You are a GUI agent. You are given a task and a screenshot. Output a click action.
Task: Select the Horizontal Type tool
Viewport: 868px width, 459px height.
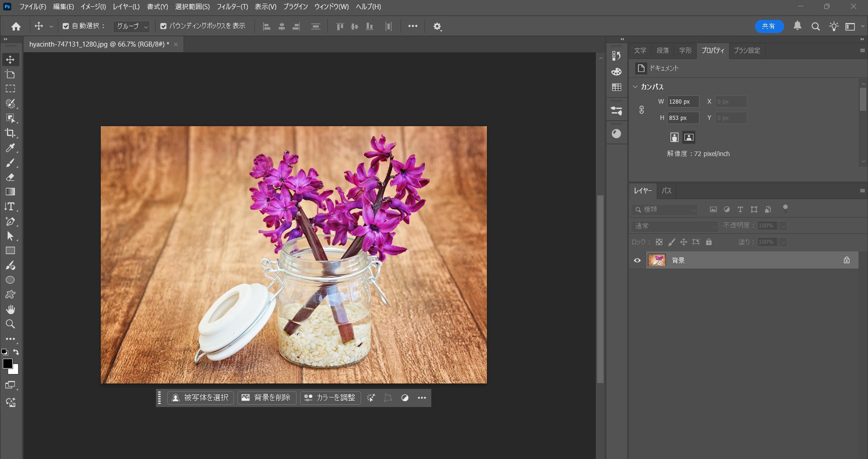pyautogui.click(x=10, y=207)
